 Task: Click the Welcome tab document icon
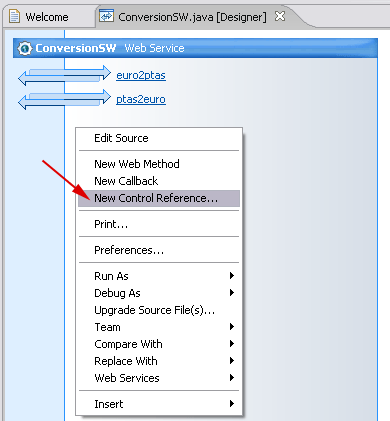[x=14, y=16]
